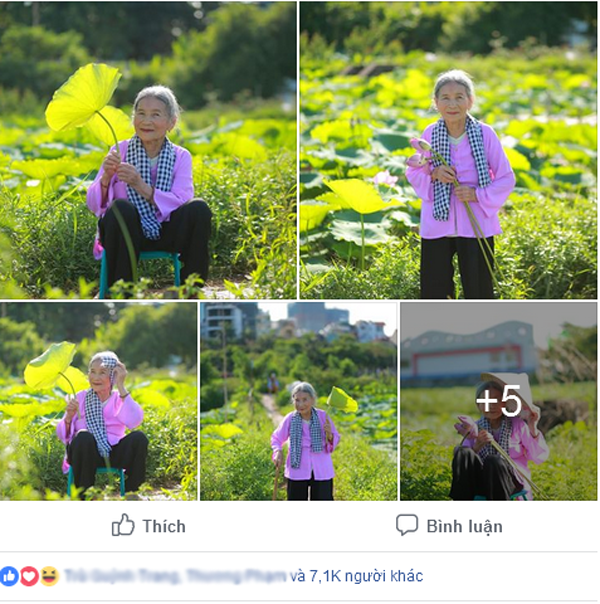Click the large lotus leaf in first photo
The height and width of the screenshot is (604, 600).
83,97
